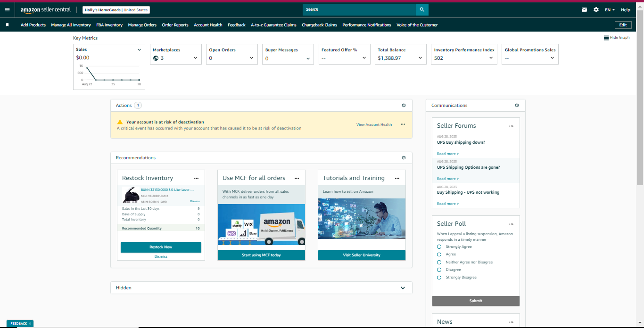Expand the Hidden section chevron

403,288
